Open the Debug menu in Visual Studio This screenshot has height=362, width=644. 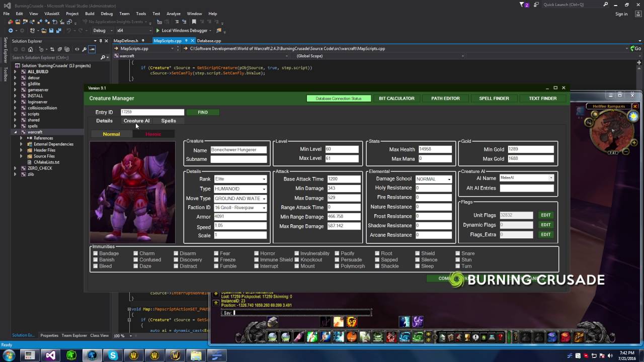pyautogui.click(x=107, y=14)
